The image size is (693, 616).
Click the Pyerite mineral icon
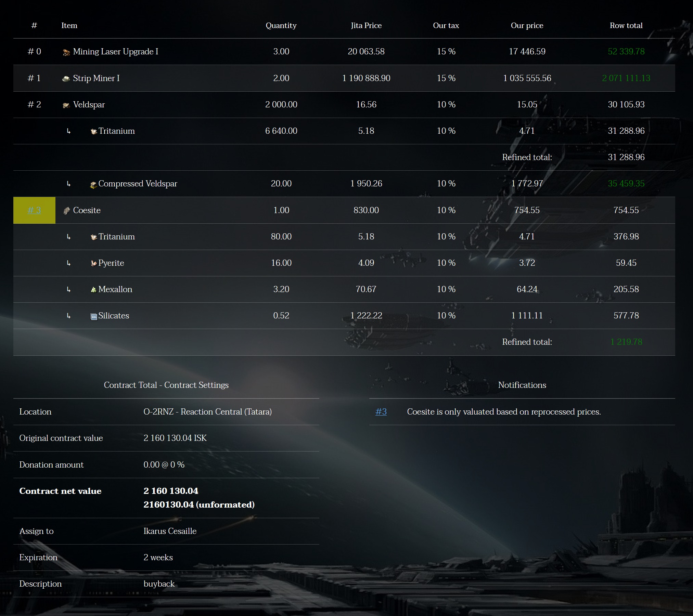coord(93,263)
